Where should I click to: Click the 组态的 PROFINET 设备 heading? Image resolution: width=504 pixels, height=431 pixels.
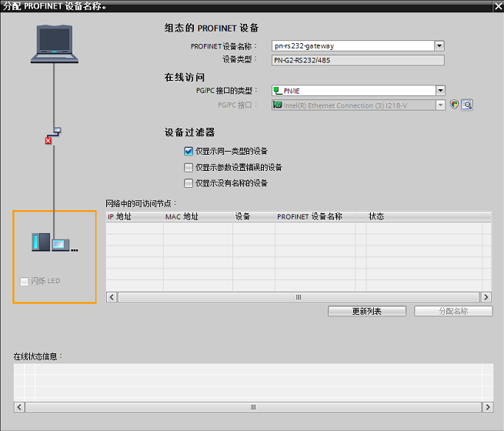212,28
